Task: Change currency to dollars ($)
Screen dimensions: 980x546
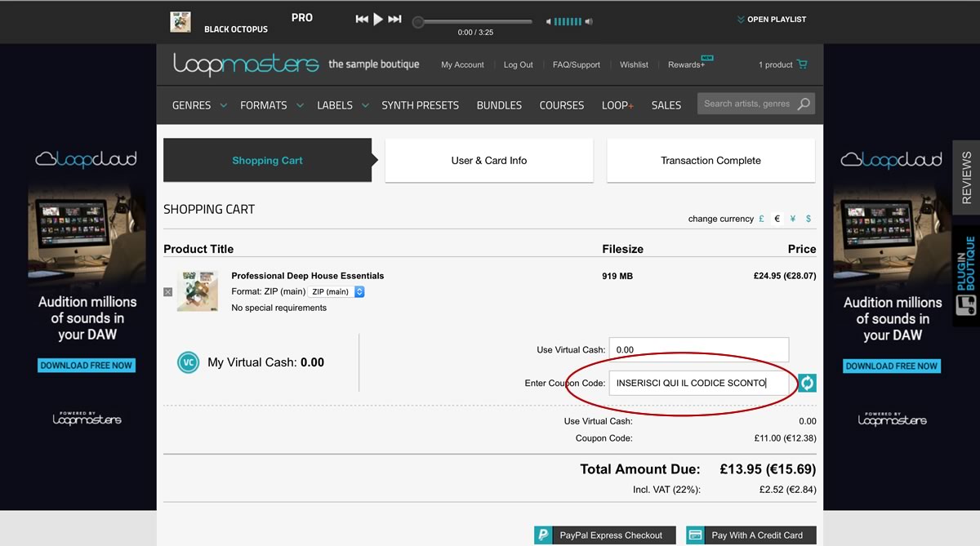Action: [x=808, y=219]
